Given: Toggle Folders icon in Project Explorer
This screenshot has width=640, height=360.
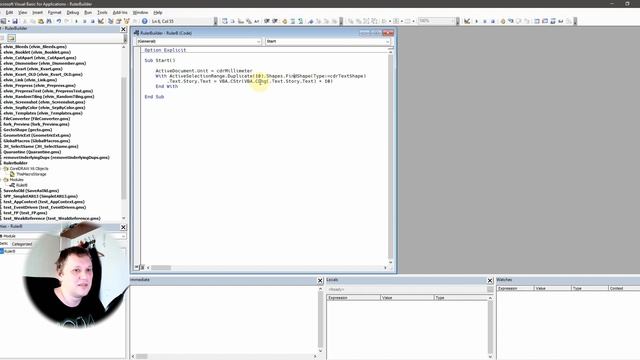Looking at the screenshot, I should click(11, 38).
